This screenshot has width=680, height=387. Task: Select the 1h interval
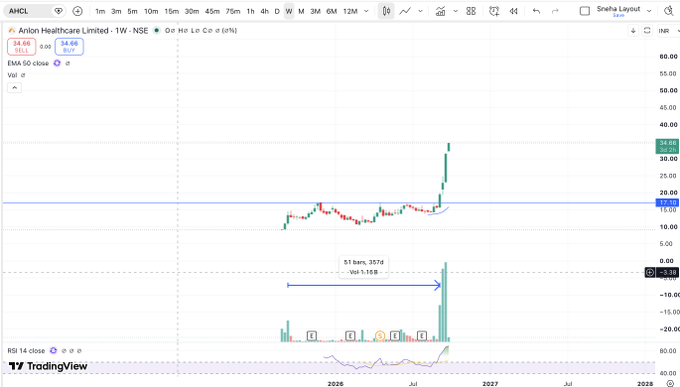click(251, 11)
